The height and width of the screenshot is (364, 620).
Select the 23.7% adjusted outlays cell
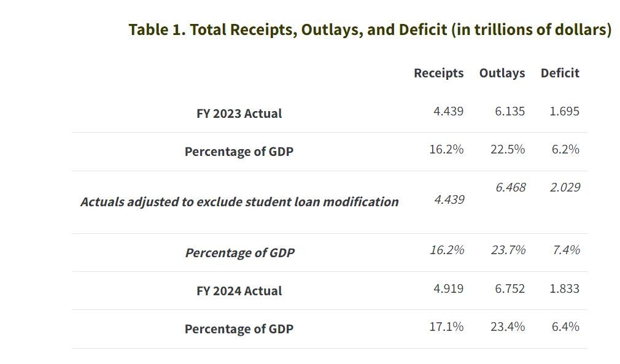[508, 250]
